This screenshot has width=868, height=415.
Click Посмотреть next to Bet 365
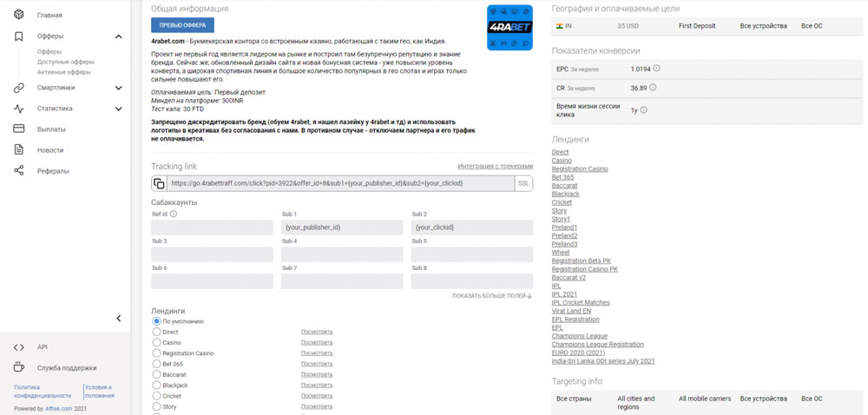click(x=317, y=364)
